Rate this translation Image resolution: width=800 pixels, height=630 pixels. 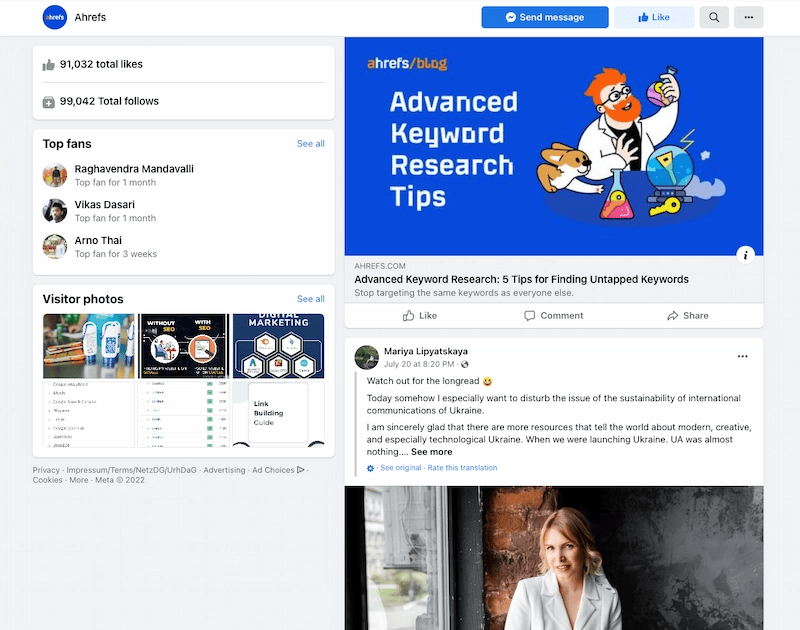coord(462,468)
